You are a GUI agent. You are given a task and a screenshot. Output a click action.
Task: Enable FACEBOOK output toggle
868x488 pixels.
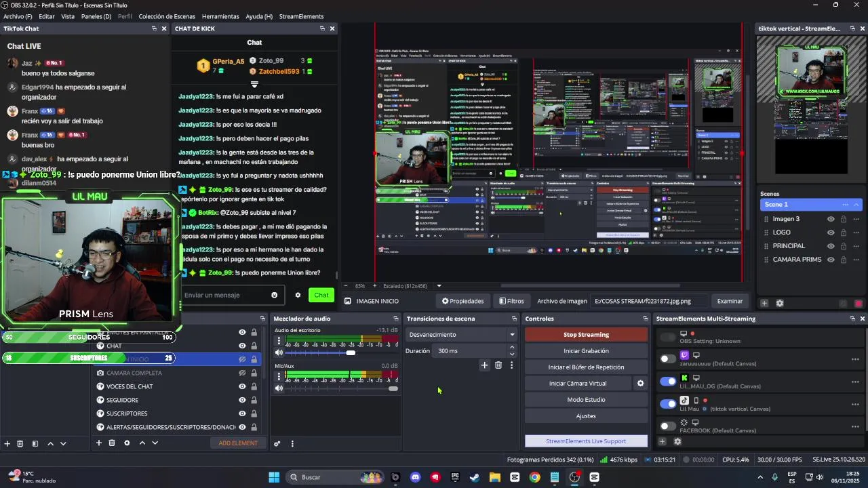tap(668, 426)
